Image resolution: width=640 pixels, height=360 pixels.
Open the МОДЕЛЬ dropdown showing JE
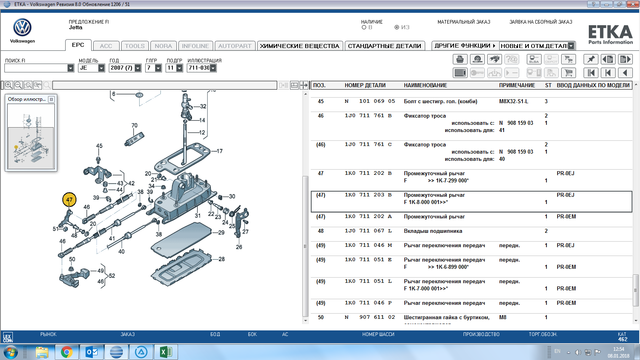tap(101, 68)
